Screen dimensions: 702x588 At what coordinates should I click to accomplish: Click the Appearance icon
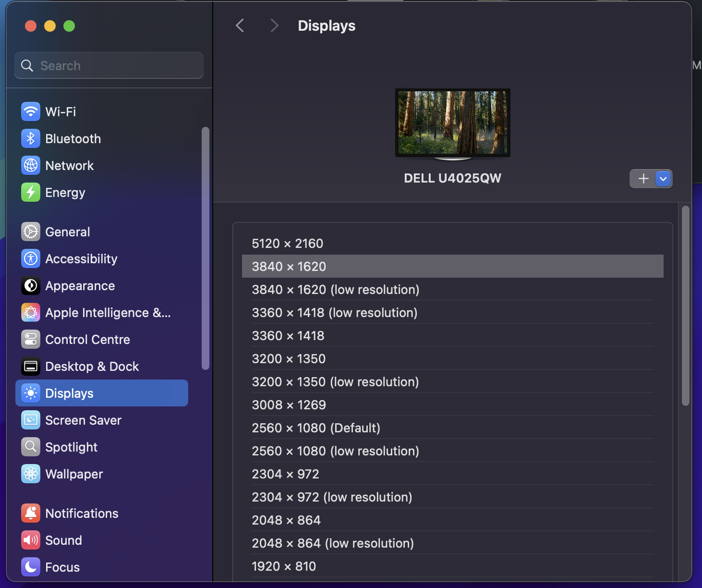[31, 286]
